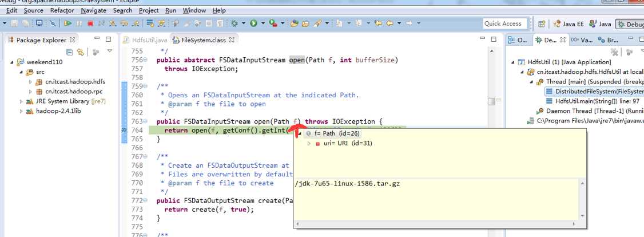Image resolution: width=644 pixels, height=237 pixels.
Task: Close the FileSystem.class editor tab
Action: (x=232, y=40)
